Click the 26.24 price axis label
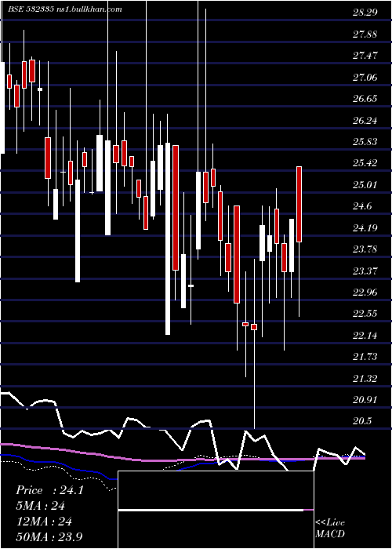The image size is (392, 549). pos(365,121)
